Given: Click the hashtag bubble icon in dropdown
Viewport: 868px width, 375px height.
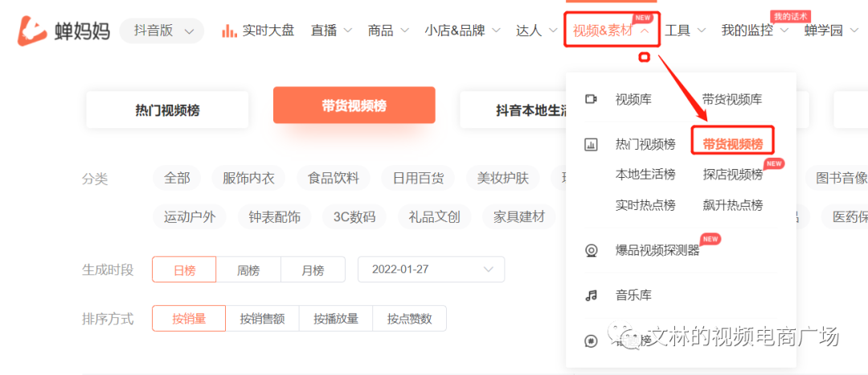Looking at the screenshot, I should (592, 341).
